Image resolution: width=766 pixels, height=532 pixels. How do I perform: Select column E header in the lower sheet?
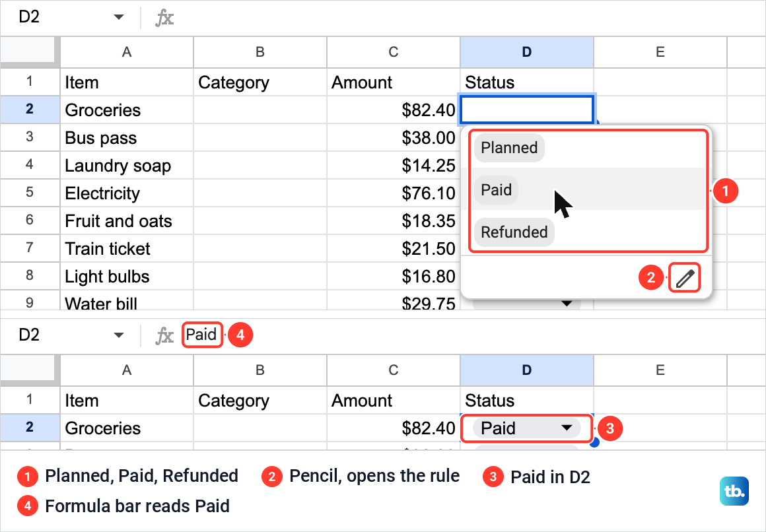click(x=660, y=370)
